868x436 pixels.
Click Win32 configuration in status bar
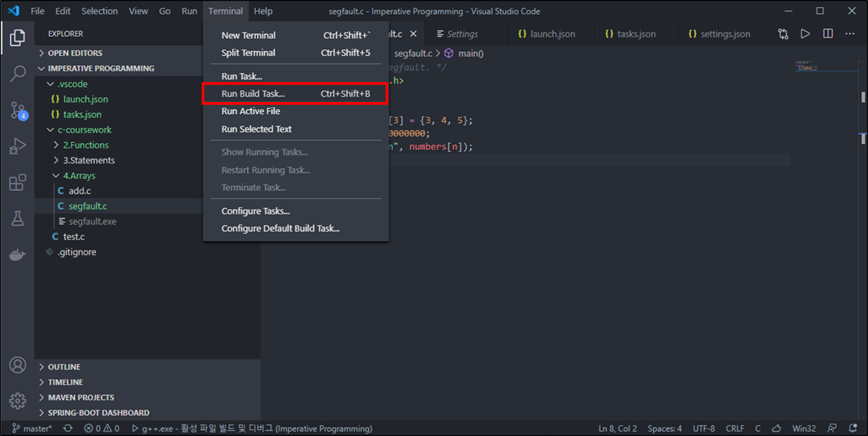click(804, 428)
